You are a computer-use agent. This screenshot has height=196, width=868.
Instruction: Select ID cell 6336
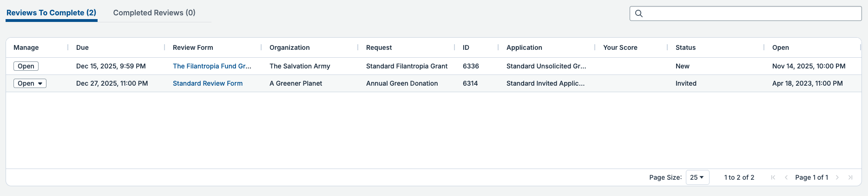[471, 66]
